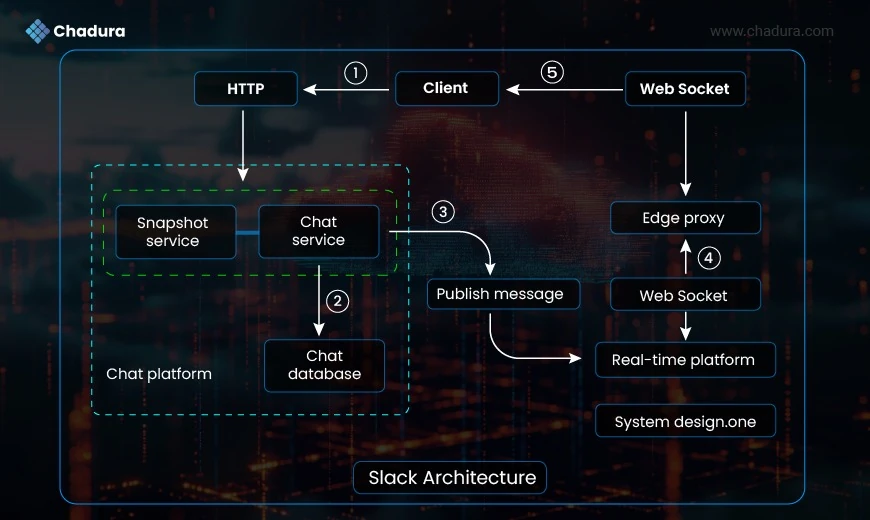Image resolution: width=870 pixels, height=520 pixels.
Task: Click the Chat service box
Action: pos(319,231)
